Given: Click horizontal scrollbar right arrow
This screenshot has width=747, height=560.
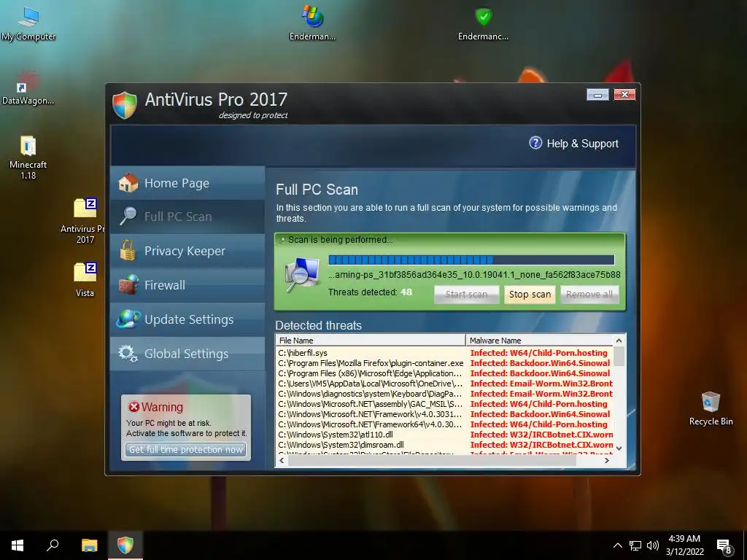Looking at the screenshot, I should tap(606, 461).
